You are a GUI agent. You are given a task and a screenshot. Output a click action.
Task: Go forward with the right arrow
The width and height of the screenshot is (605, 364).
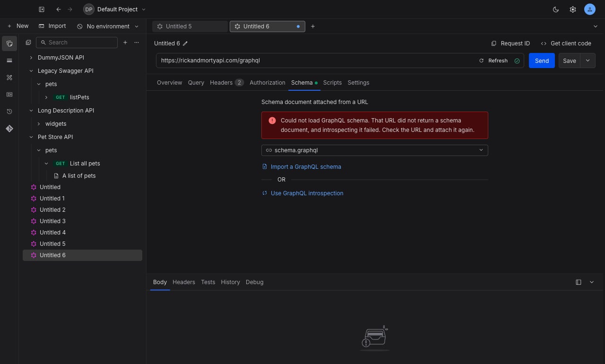coord(70,9)
